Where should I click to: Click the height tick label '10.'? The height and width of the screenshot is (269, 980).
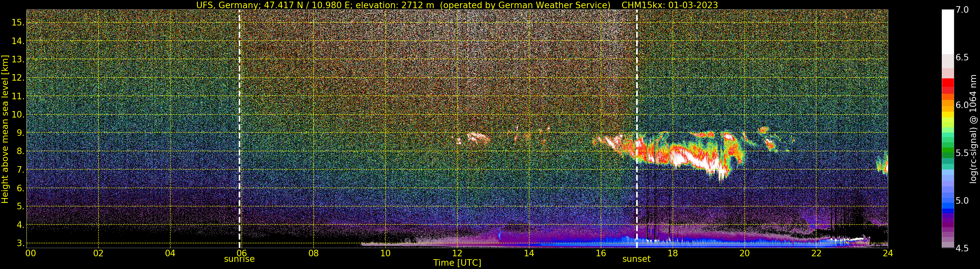18,115
